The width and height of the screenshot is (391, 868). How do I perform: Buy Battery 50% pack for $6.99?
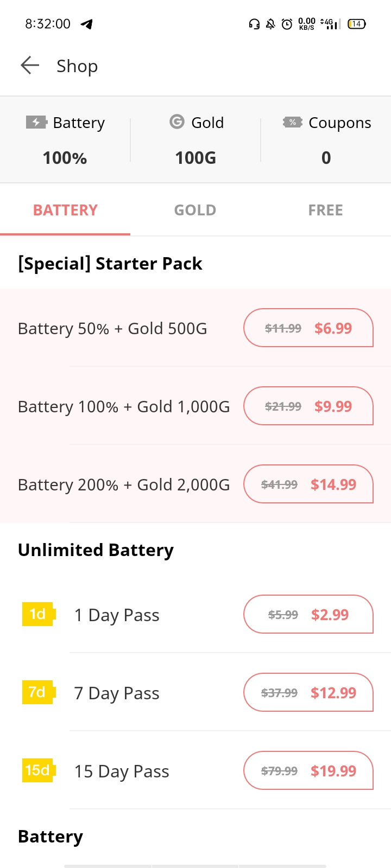[308, 328]
